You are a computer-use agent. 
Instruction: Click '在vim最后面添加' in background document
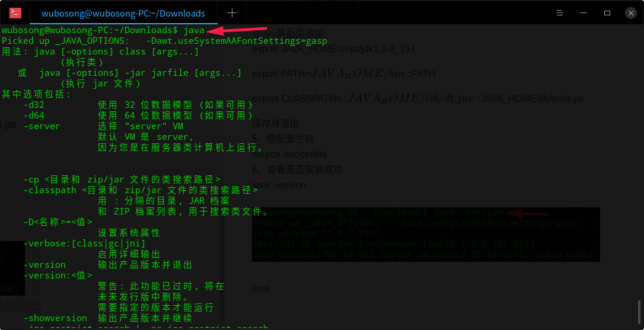[x=288, y=34]
